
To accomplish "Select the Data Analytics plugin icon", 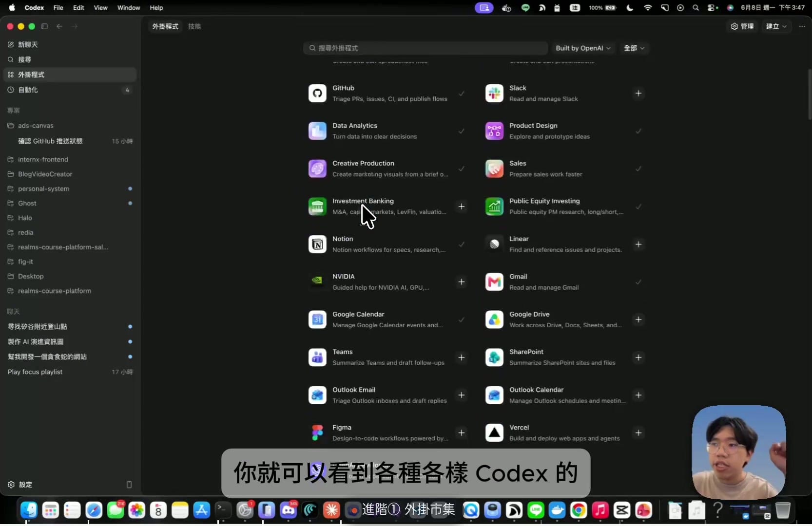I will pos(317,131).
